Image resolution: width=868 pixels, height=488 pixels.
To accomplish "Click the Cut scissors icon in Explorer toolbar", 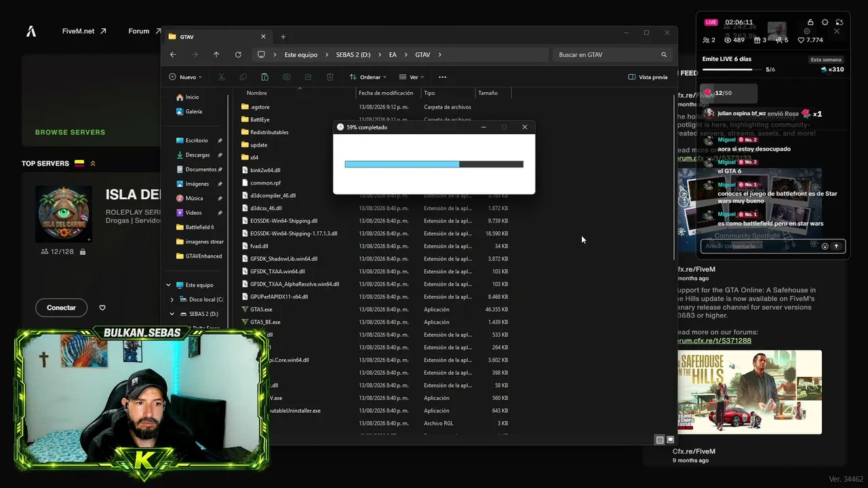I will tap(221, 77).
